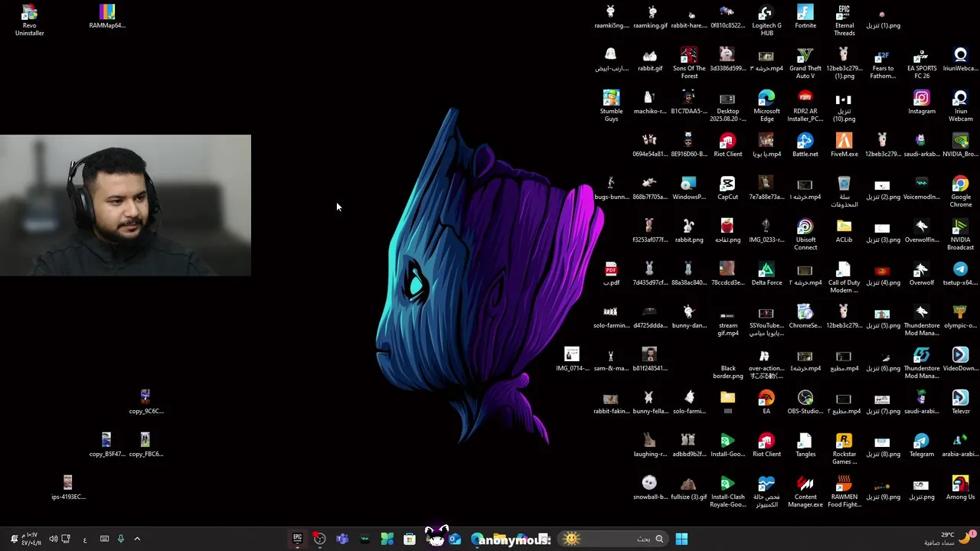Open the Tangles desktop file

pyautogui.click(x=805, y=445)
